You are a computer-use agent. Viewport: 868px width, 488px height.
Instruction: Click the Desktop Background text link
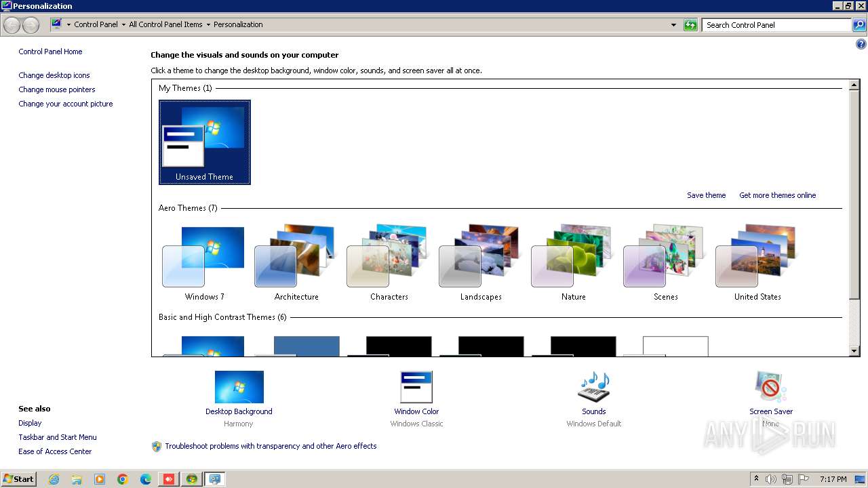(x=239, y=411)
